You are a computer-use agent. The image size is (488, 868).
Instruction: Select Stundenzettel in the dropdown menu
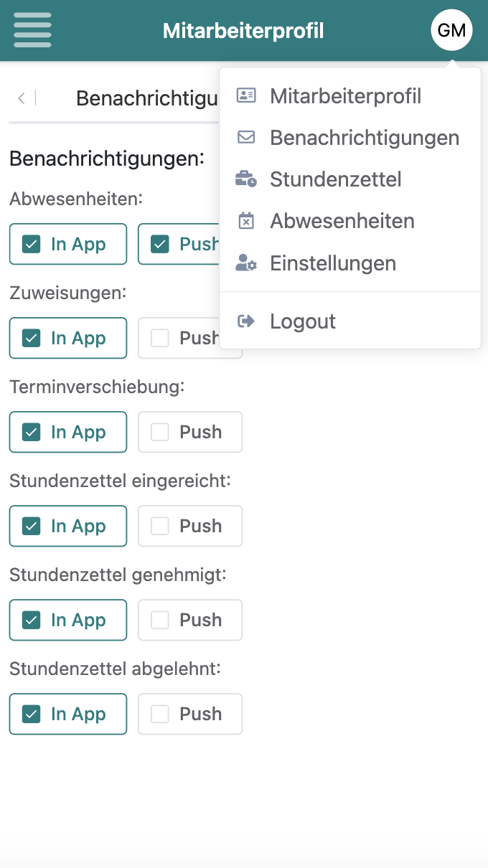[335, 178]
